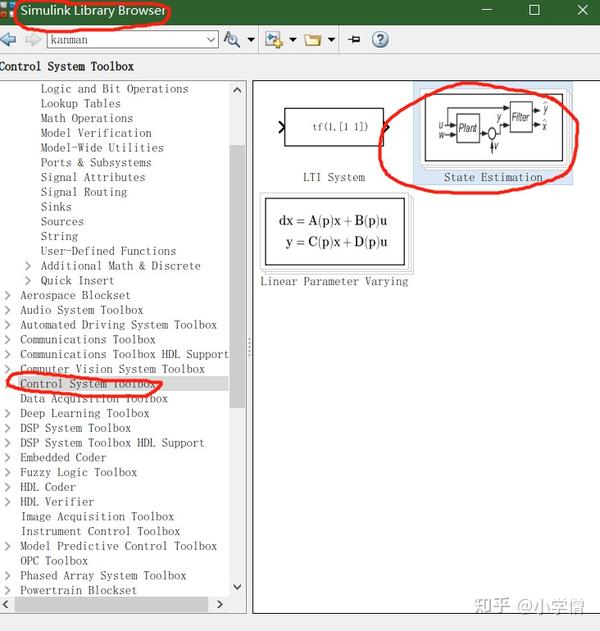Open the folder icon dropdown arrow

(x=331, y=39)
